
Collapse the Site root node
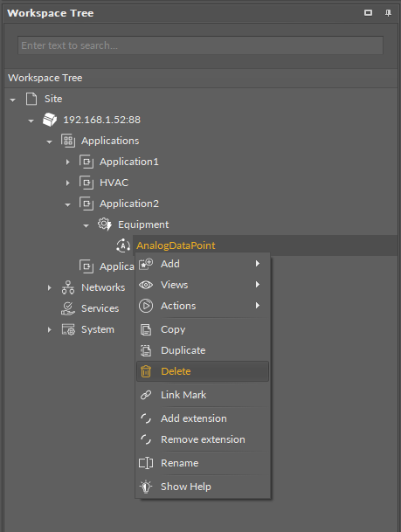(13, 100)
